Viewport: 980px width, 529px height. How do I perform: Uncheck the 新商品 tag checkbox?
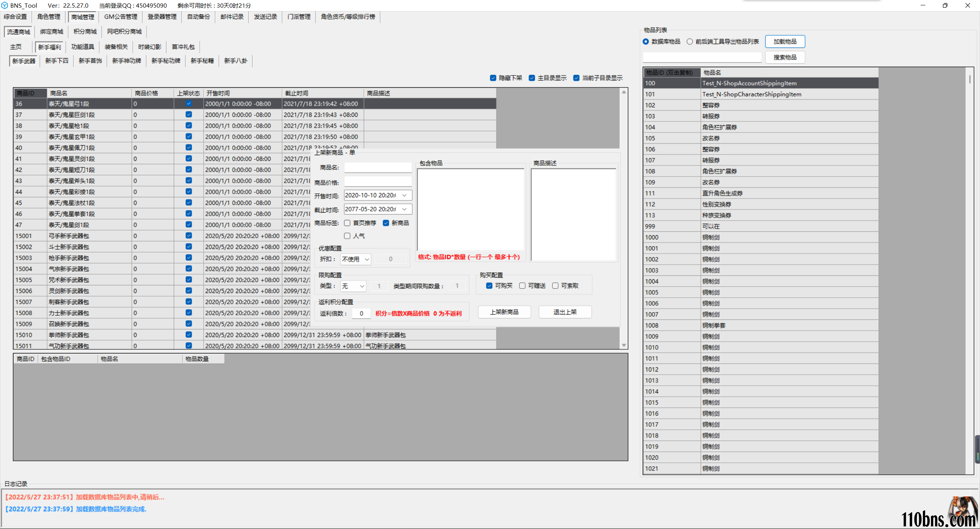point(386,223)
